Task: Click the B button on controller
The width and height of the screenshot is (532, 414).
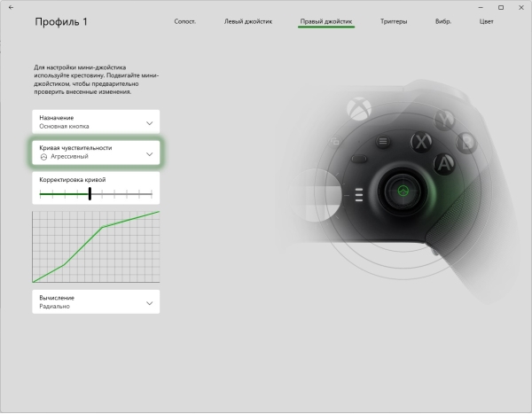Action: pyautogui.click(x=465, y=143)
